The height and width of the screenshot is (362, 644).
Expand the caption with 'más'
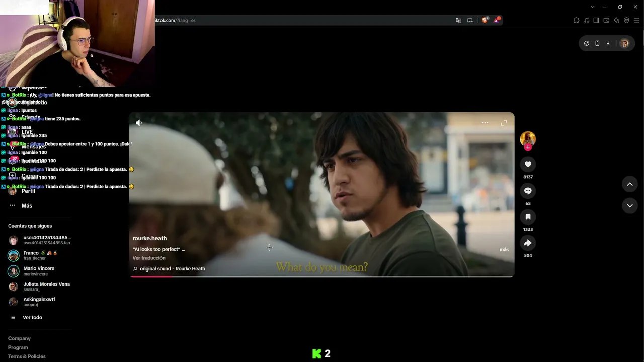coord(504,250)
